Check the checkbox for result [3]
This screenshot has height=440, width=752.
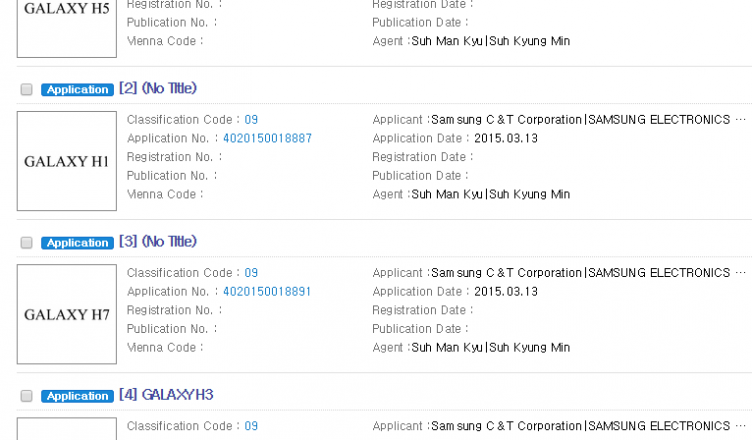pyautogui.click(x=26, y=243)
